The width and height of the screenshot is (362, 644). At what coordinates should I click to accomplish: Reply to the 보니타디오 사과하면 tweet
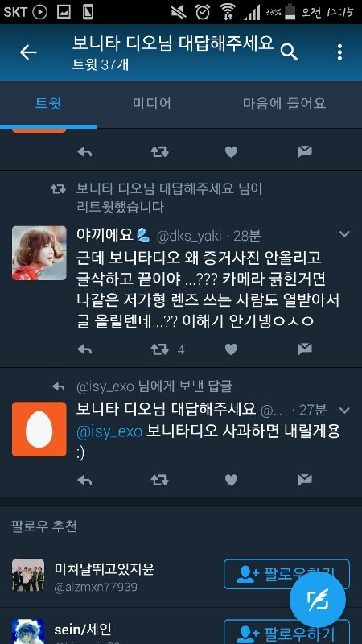point(84,480)
